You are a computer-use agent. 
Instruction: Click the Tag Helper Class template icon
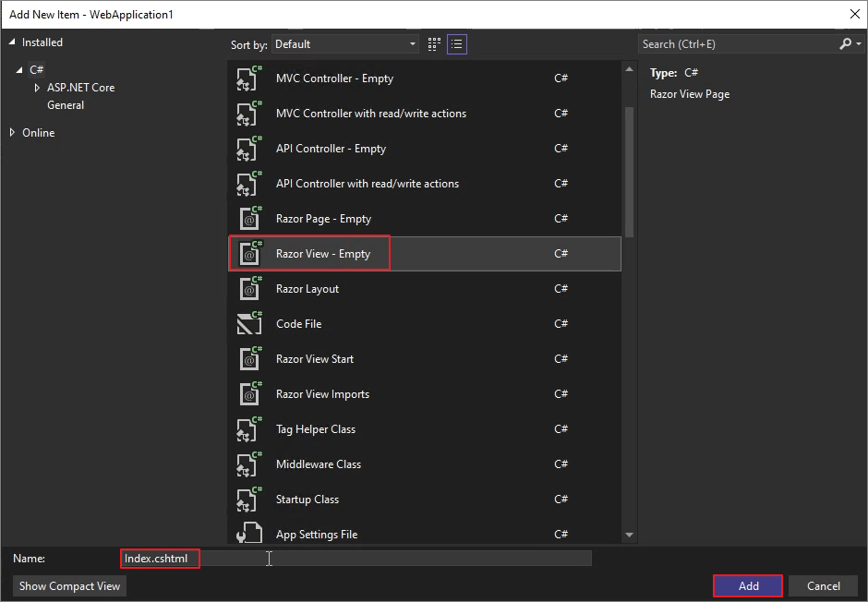pyautogui.click(x=249, y=429)
